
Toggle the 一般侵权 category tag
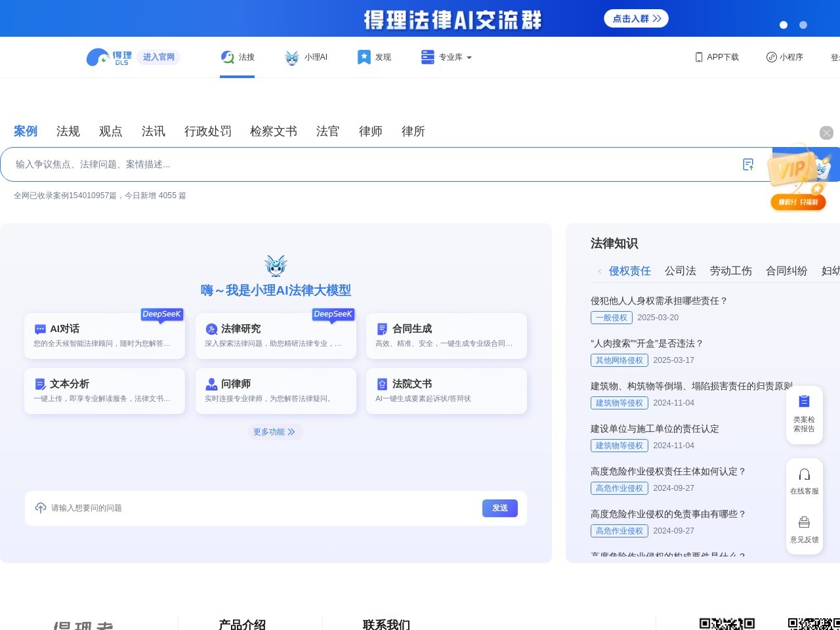pyautogui.click(x=611, y=318)
